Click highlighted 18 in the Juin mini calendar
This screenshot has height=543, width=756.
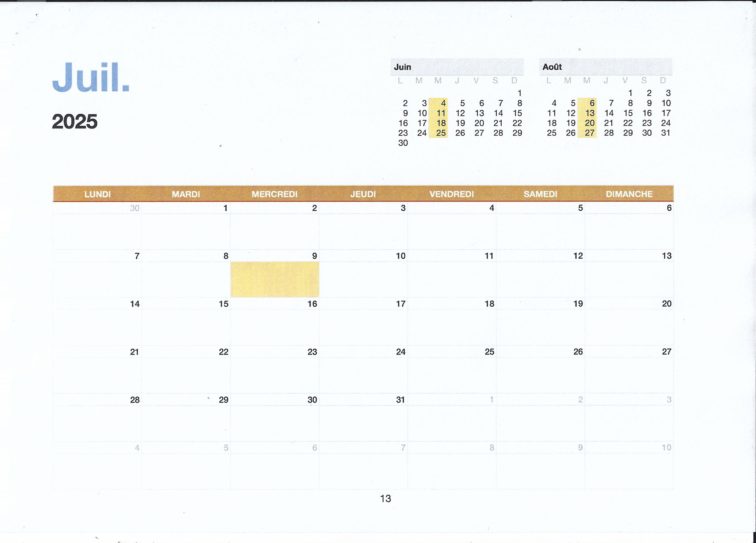click(x=441, y=123)
